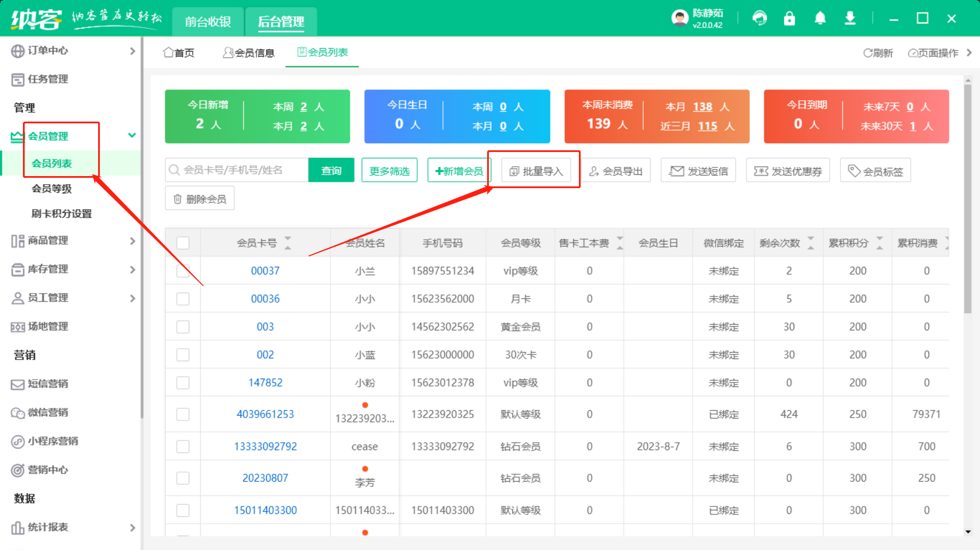Click the user avatar for 陈静茹
This screenshot has height=550, width=980.
click(679, 18)
